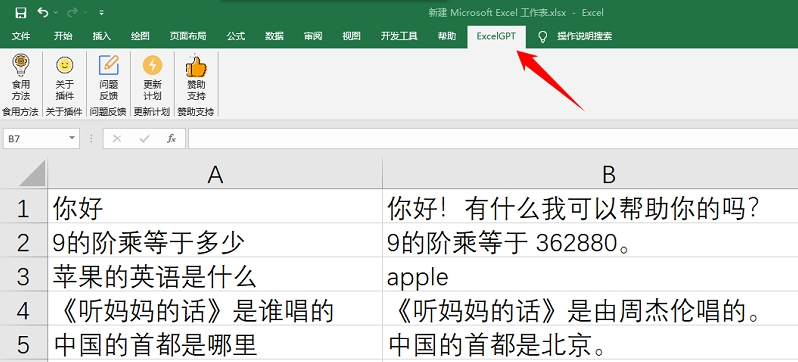
Task: Switch to the 数据 ribbon tab
Action: [274, 36]
